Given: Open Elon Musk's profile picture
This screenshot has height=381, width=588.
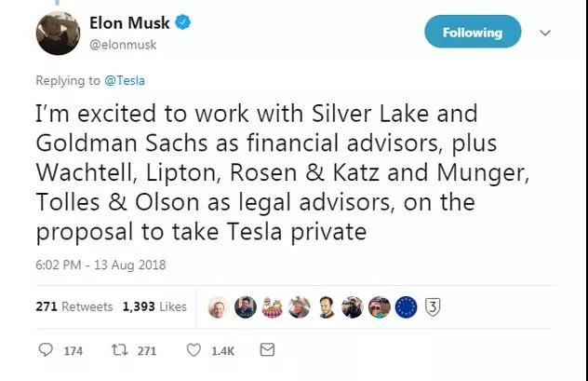Looking at the screenshot, I should [x=57, y=33].
